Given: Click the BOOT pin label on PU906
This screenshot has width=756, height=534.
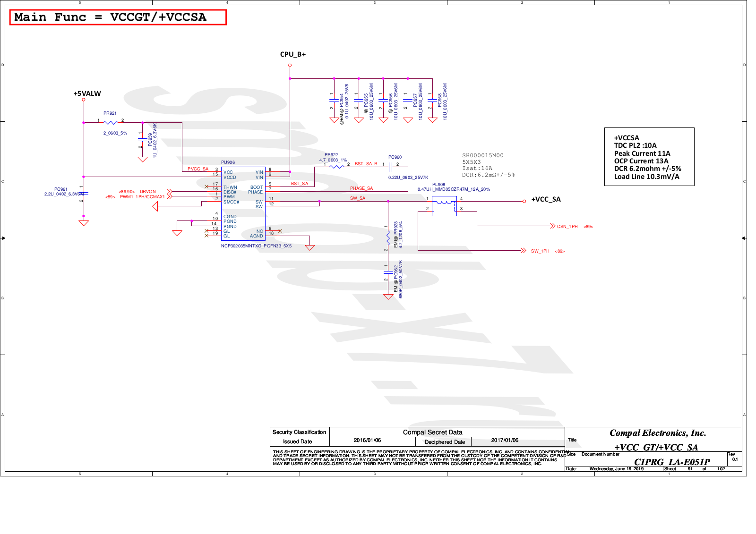Looking at the screenshot, I should pyautogui.click(x=257, y=187).
